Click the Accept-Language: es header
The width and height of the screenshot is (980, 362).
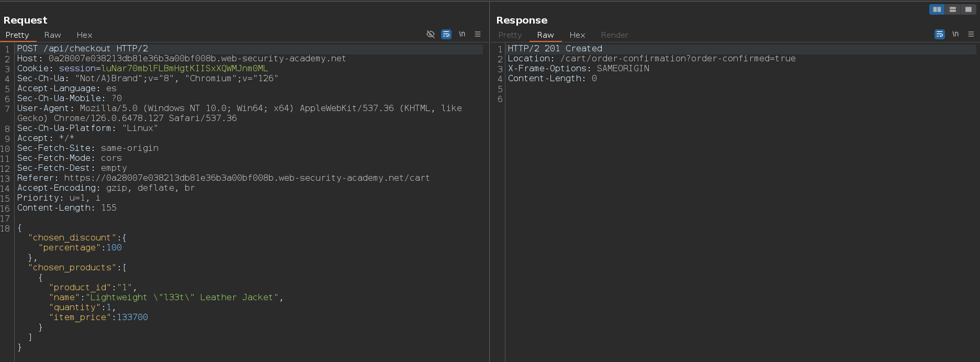click(x=67, y=89)
